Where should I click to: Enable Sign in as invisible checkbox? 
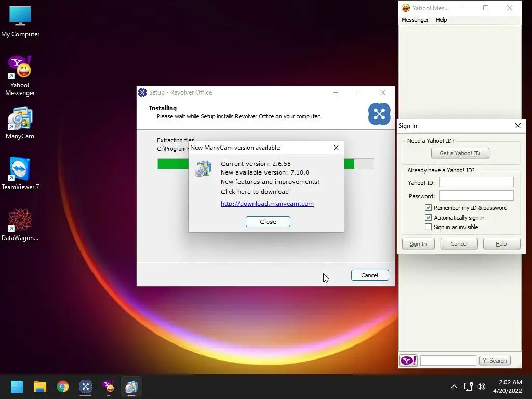428,227
